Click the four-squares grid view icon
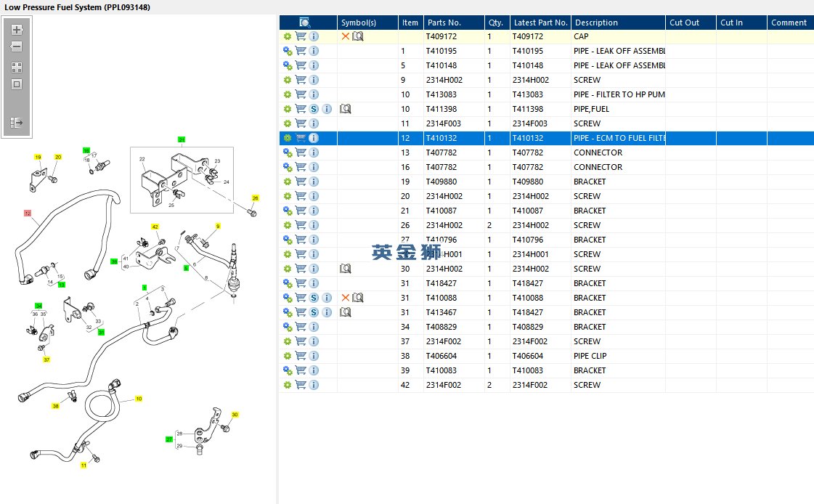814x504 pixels. (17, 68)
